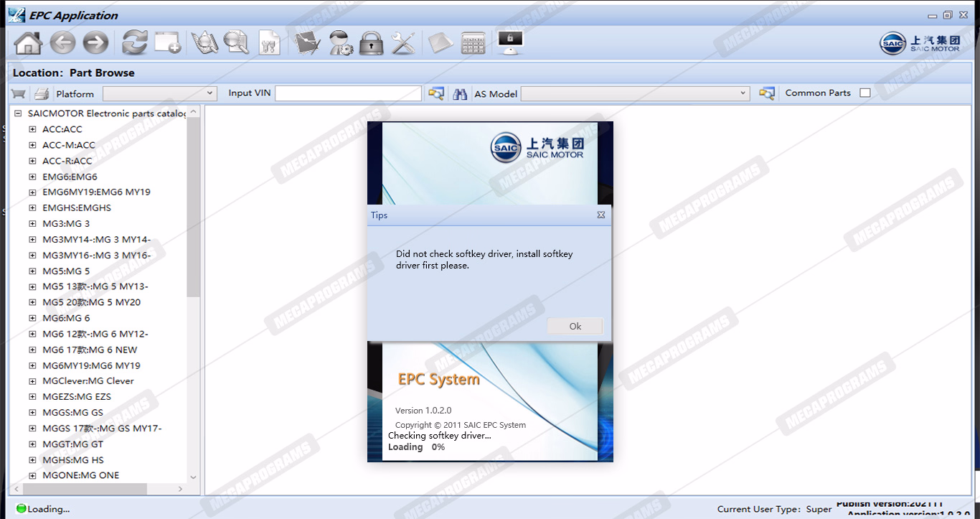Toggle the Common Parts checkbox
980x519 pixels.
coord(865,93)
